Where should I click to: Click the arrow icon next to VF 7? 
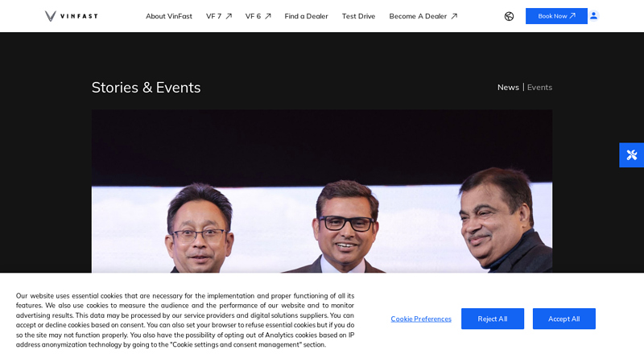(229, 16)
